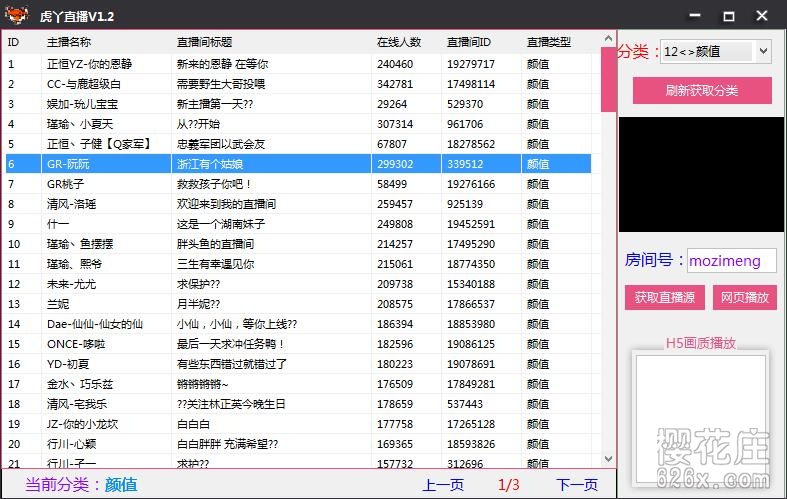Select row 正恒YZ-你的恩静

coord(298,64)
